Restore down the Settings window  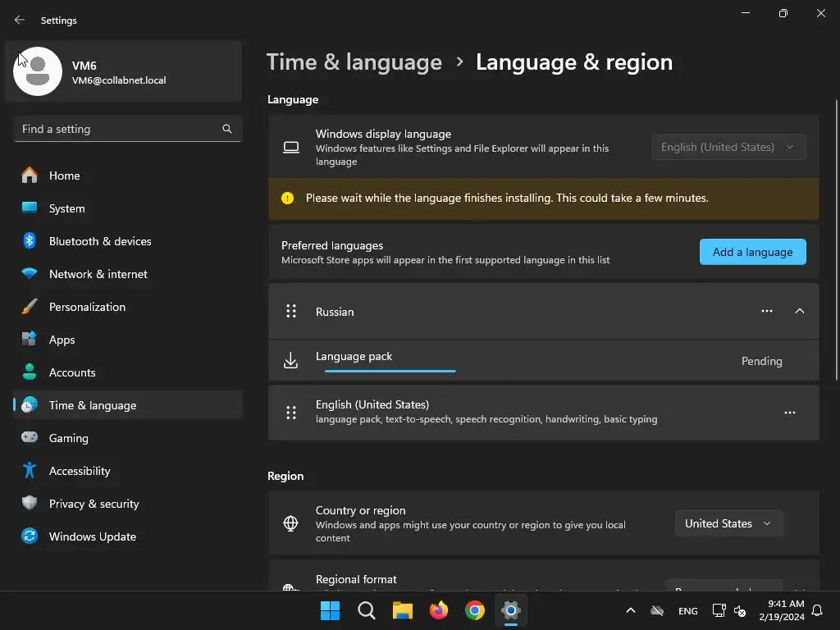tap(783, 13)
